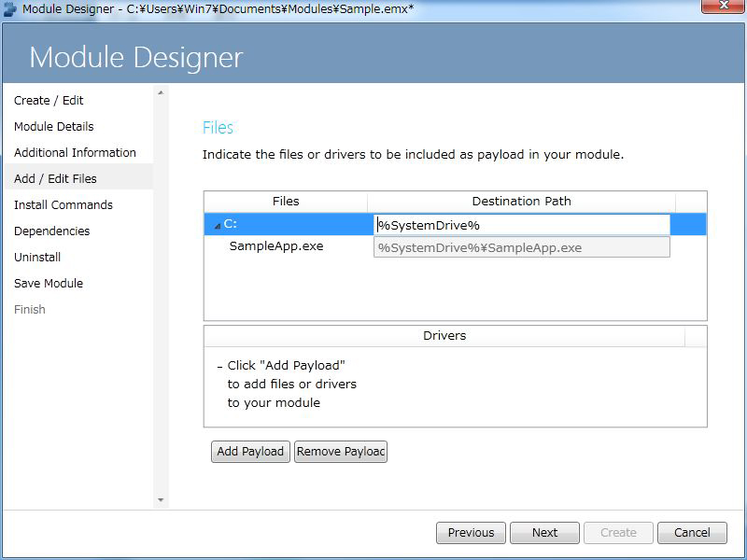Expand the scrollbar arrow at sidebar top
This screenshot has width=747, height=560.
coord(161,91)
